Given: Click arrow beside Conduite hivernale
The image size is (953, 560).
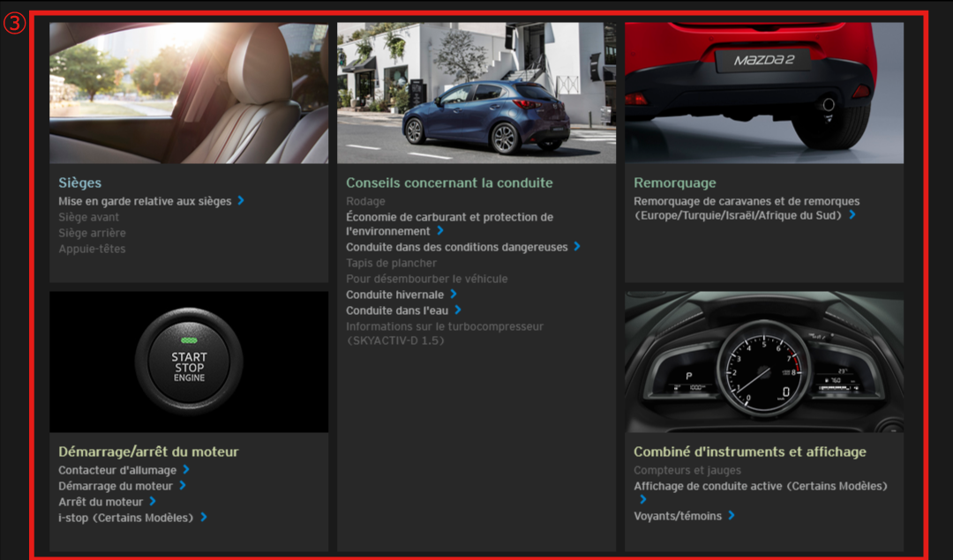Looking at the screenshot, I should [x=454, y=295].
